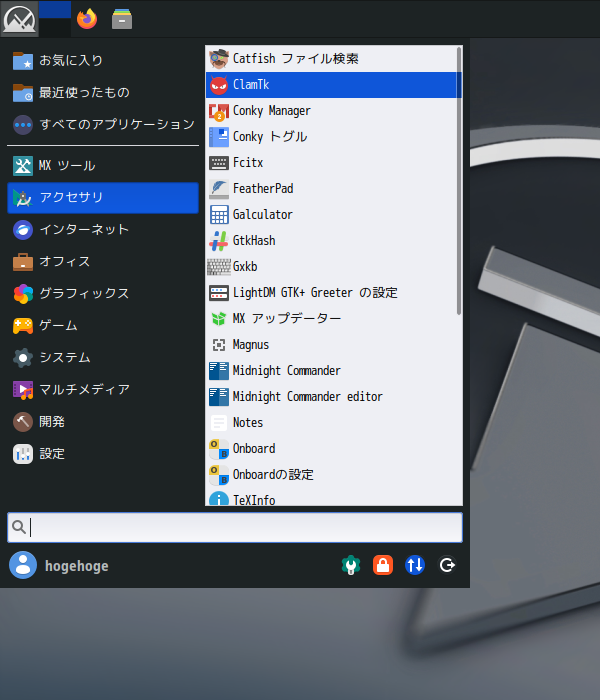The width and height of the screenshot is (600, 700).
Task: Click the Midnight Commander editor entry
Action: click(x=331, y=396)
